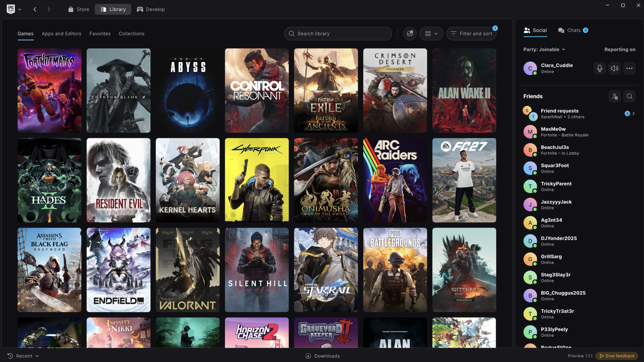Screen dimensions: 644x362
Task: Go back with the back arrow
Action: tap(35, 9)
